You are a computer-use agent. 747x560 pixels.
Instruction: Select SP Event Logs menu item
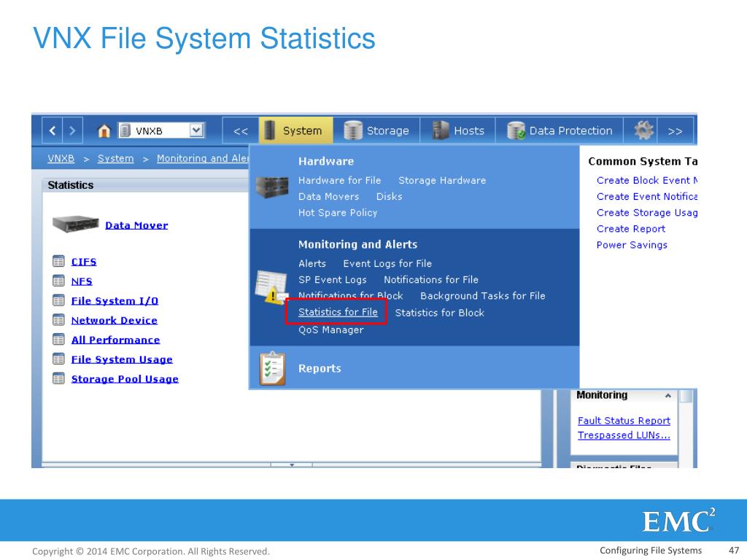coord(333,280)
